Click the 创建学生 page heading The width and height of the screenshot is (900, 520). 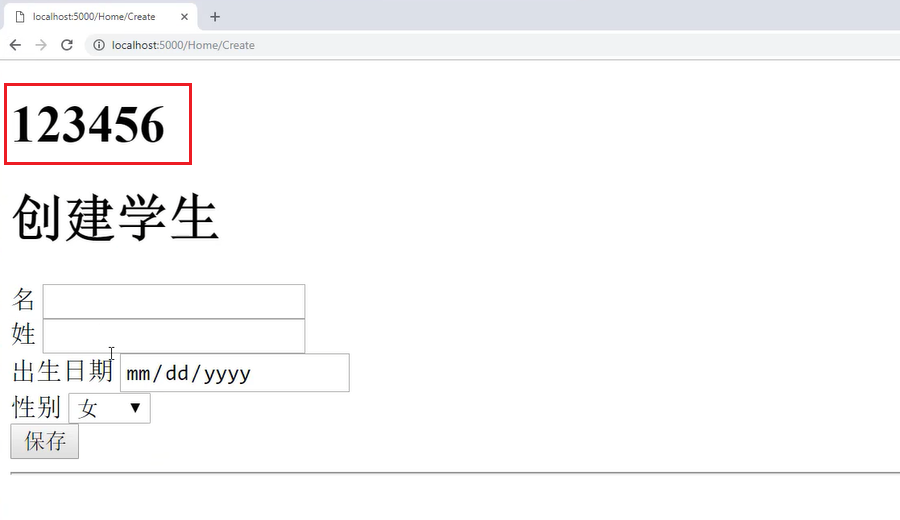[x=115, y=218]
